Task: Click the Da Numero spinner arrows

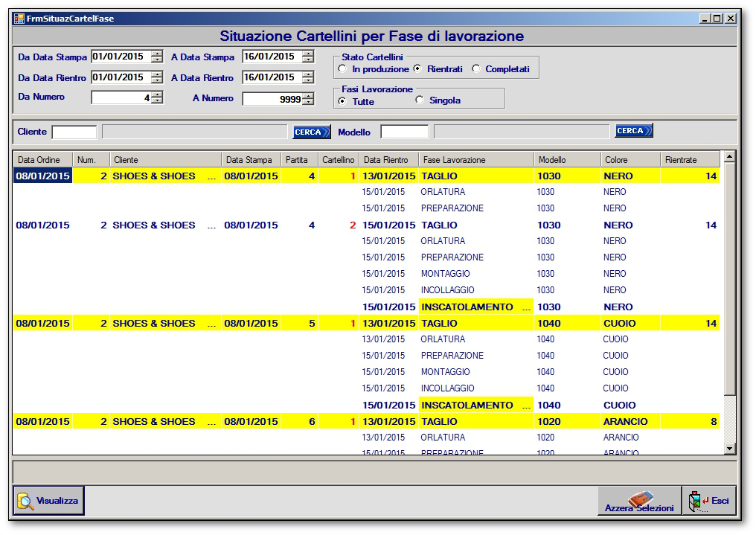Action: (157, 97)
